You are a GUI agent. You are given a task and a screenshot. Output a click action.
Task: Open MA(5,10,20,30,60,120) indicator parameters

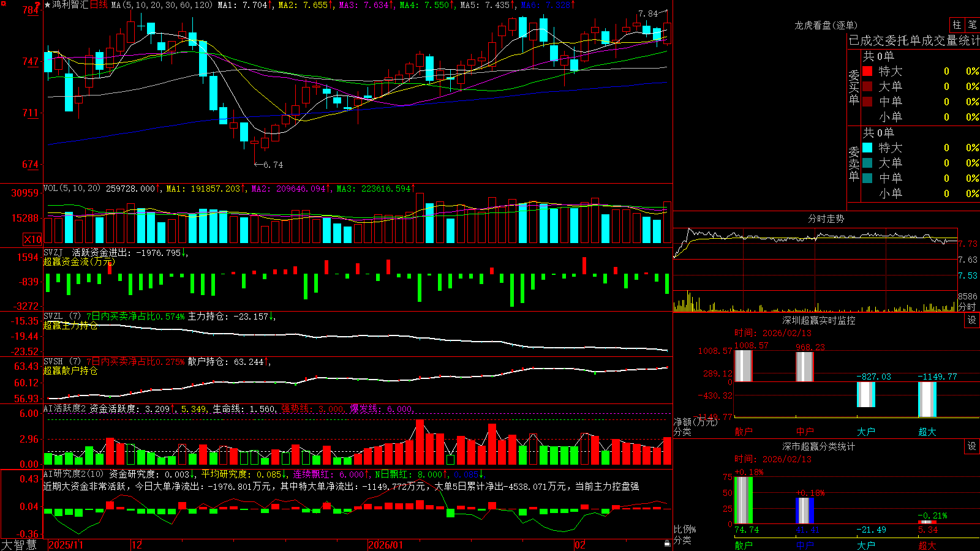pos(162,5)
